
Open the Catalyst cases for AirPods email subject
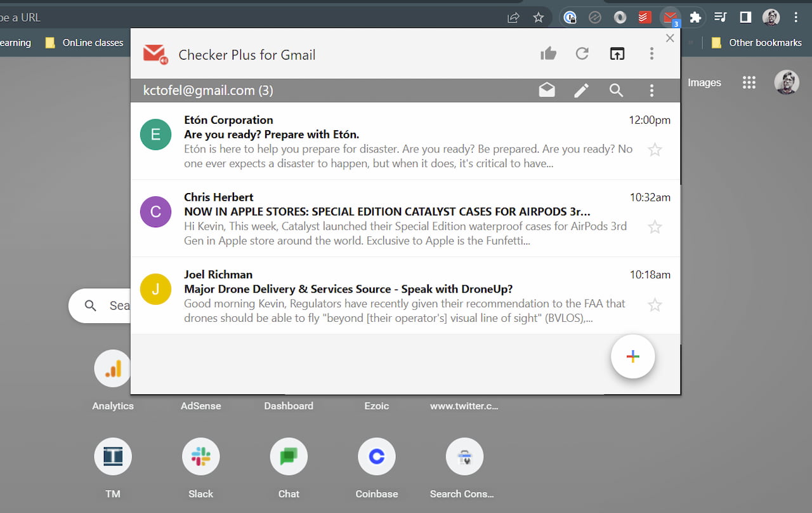pos(387,211)
